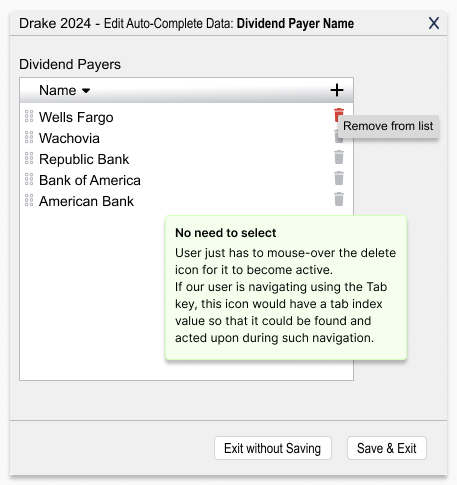This screenshot has width=457, height=485.
Task: Remove Bank of America via trash icon
Action: click(x=339, y=178)
